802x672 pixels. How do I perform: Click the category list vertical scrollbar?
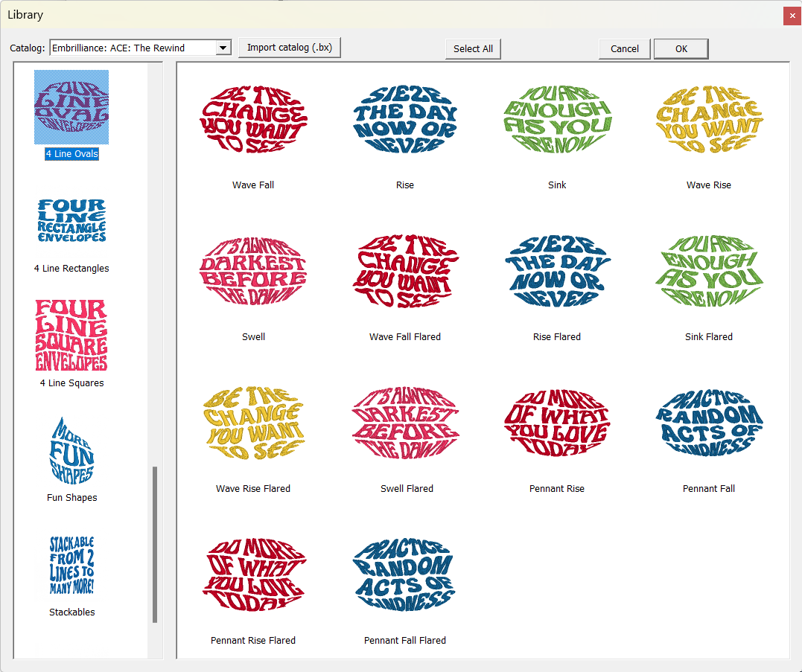155,543
